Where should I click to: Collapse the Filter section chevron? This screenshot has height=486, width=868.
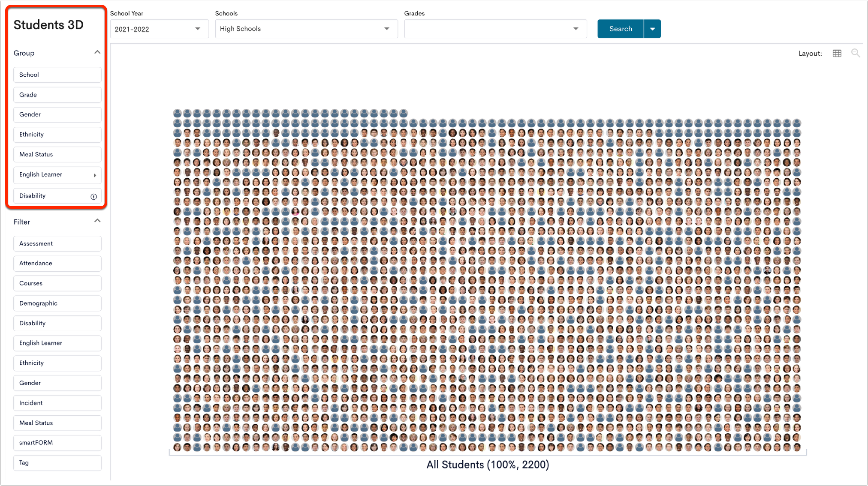pos(97,221)
